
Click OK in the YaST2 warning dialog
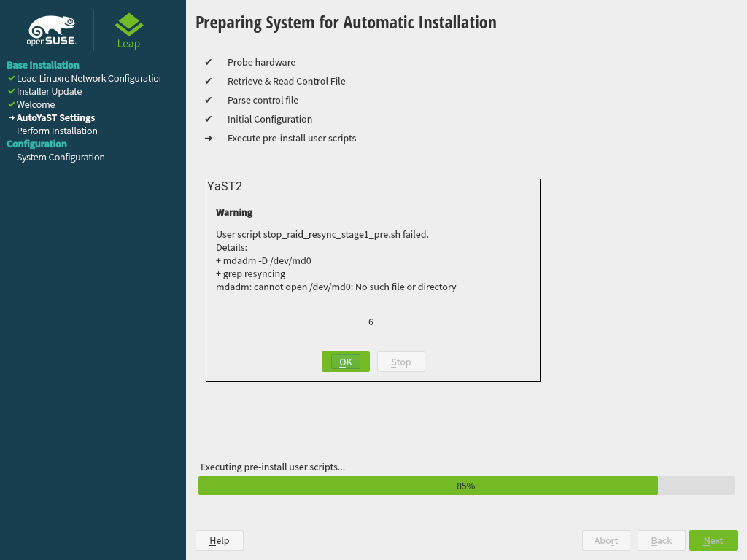pyautogui.click(x=345, y=362)
